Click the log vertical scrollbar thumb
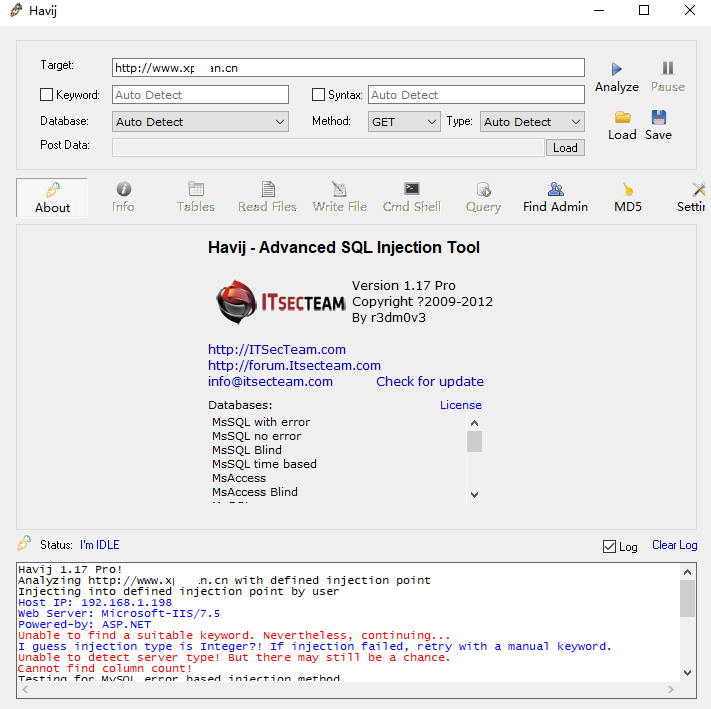This screenshot has width=711, height=709. coord(687,598)
